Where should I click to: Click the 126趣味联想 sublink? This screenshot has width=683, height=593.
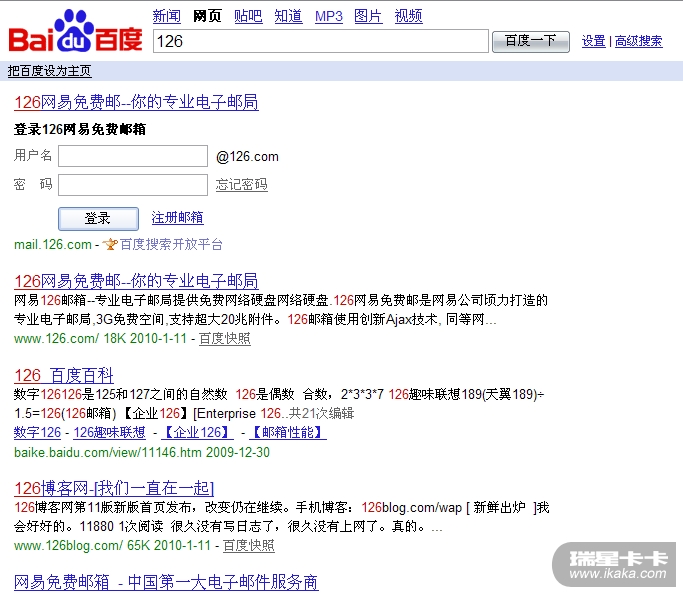coord(109,432)
